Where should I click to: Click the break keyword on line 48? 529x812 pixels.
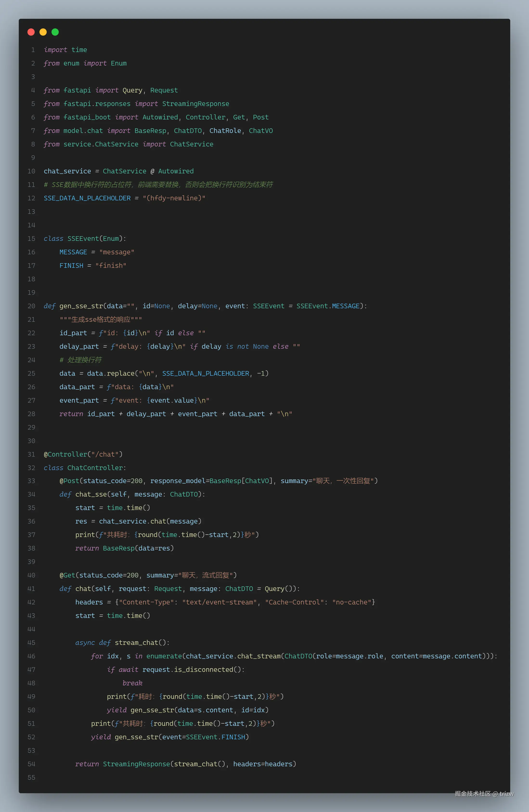click(x=132, y=683)
